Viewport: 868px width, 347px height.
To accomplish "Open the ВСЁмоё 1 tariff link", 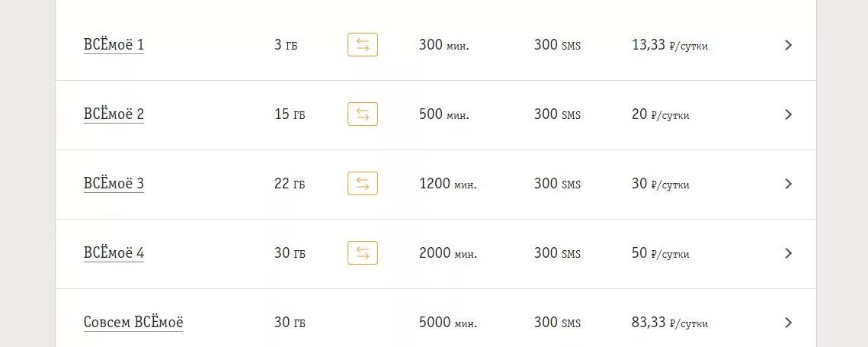I will click(x=114, y=45).
